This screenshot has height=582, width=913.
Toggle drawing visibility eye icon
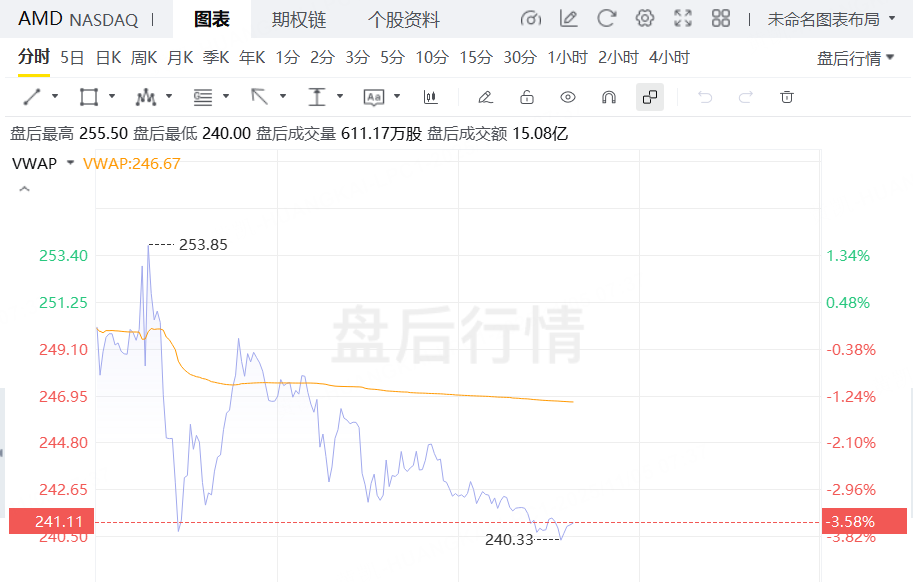(568, 97)
